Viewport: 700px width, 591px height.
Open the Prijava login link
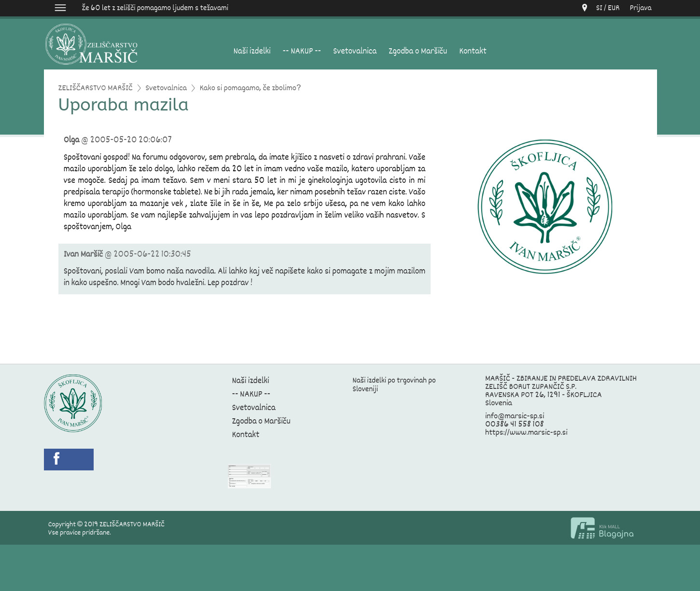point(640,8)
